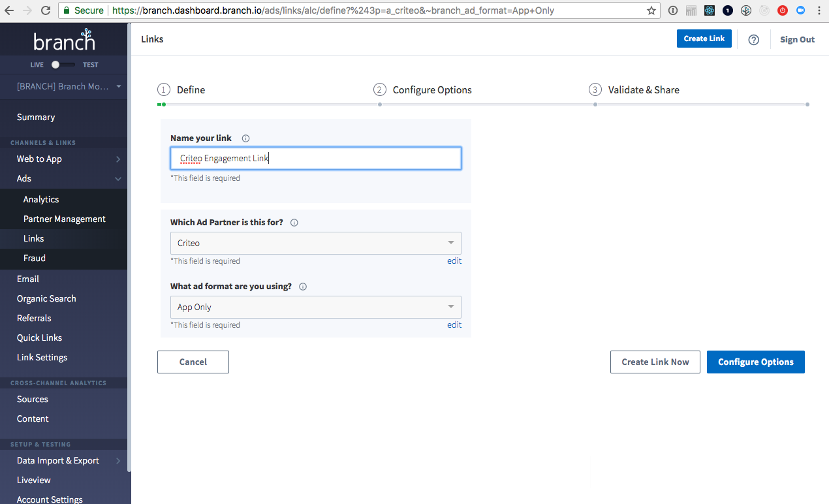Go to Organic Search
829x504 pixels.
point(46,298)
